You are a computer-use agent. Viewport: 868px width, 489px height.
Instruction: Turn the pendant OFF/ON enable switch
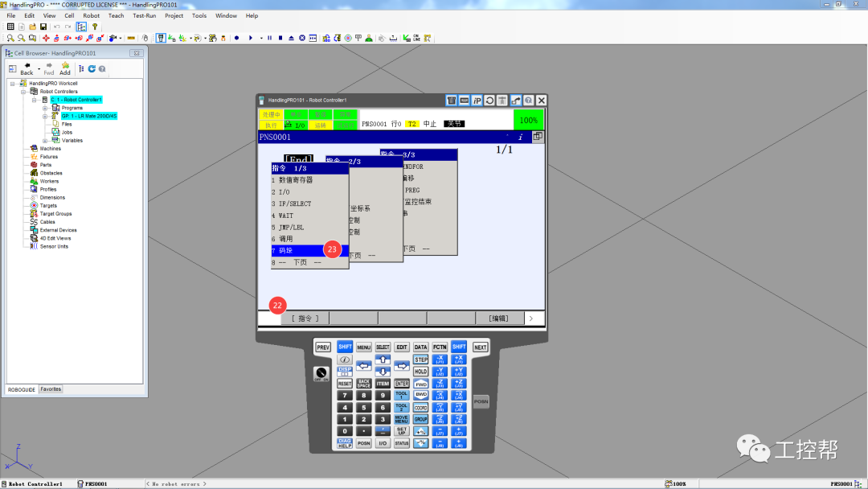click(321, 373)
